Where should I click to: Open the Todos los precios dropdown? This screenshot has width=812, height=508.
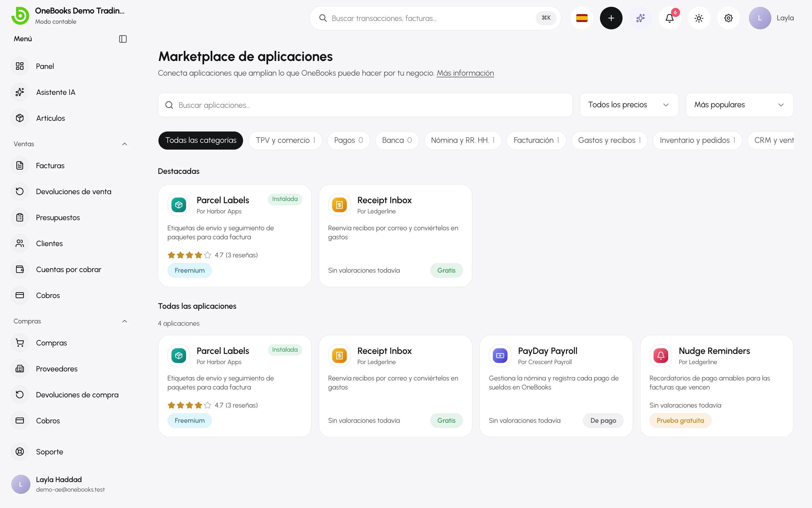pos(629,105)
